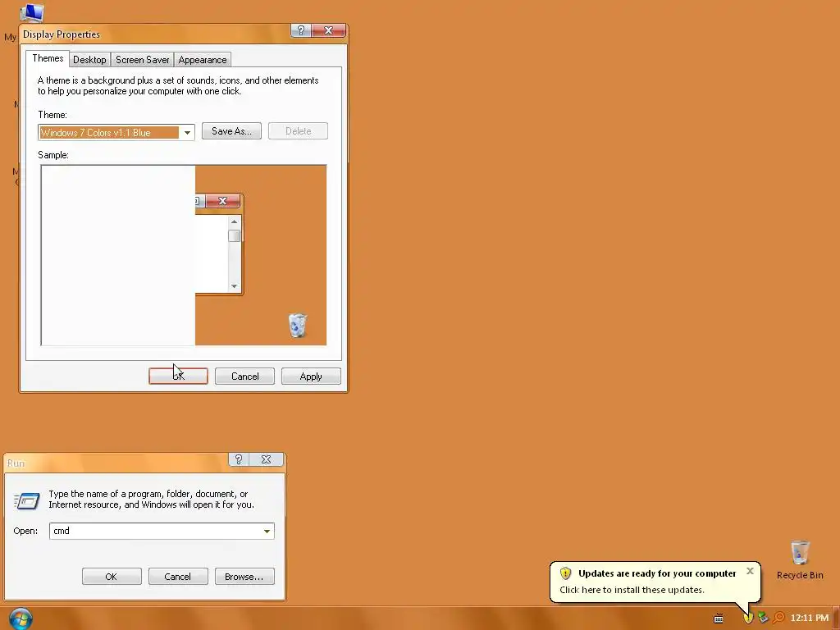Image resolution: width=840 pixels, height=630 pixels.
Task: Click the help button in Display Properties
Action: (300, 30)
